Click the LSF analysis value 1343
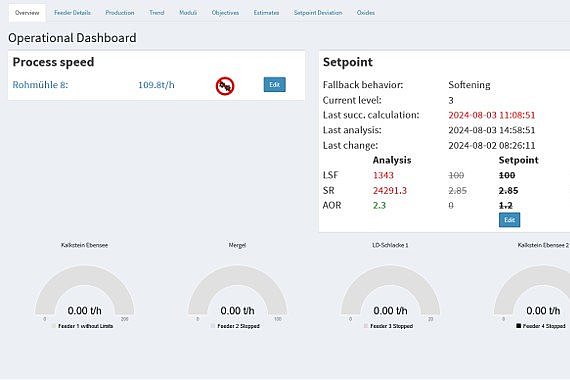 point(383,175)
